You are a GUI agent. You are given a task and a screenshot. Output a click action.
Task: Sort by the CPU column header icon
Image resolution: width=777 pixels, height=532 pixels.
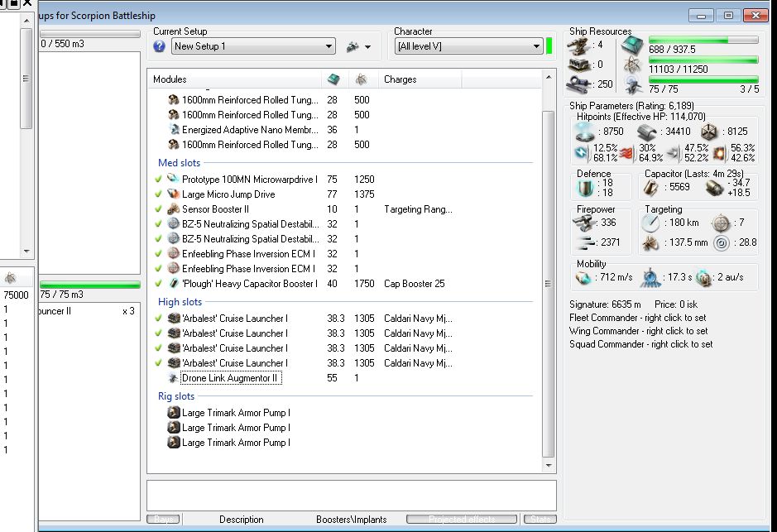coord(333,79)
